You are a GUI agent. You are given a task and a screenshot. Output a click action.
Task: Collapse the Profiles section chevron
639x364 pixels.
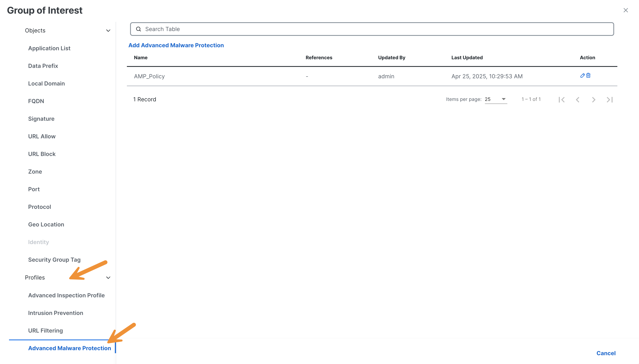pos(108,278)
